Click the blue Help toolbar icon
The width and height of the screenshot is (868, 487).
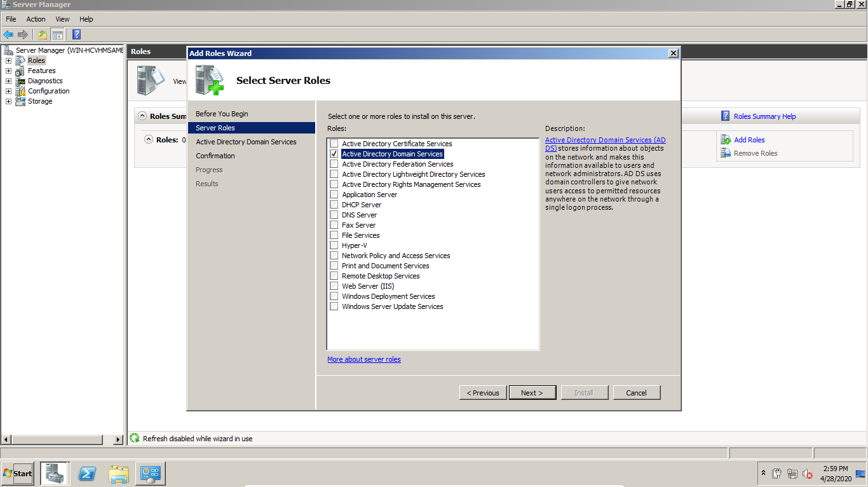pyautogui.click(x=76, y=34)
